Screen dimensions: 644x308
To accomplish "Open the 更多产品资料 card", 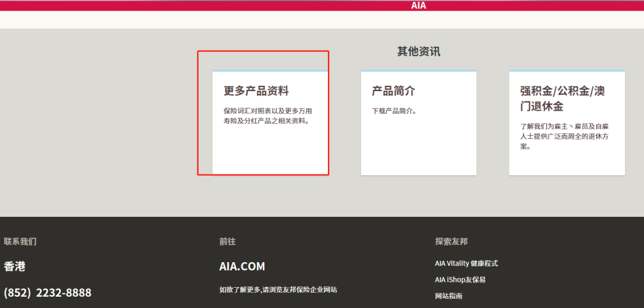I will (270, 123).
